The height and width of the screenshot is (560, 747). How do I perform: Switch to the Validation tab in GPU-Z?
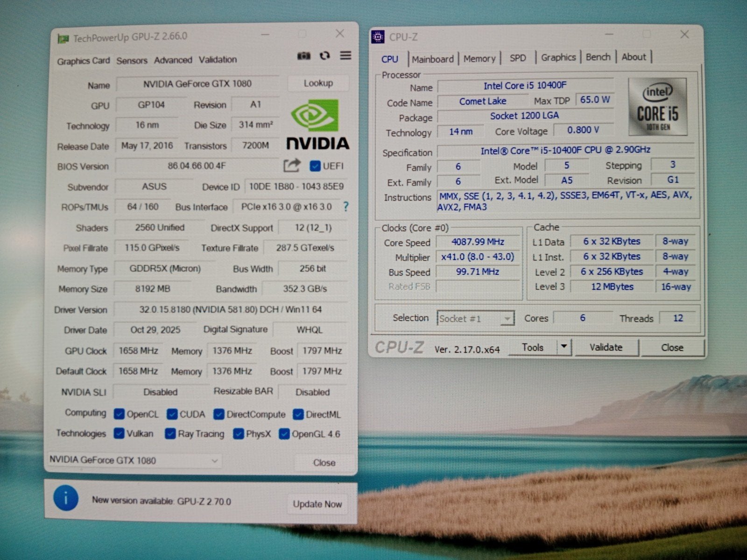[x=218, y=59]
